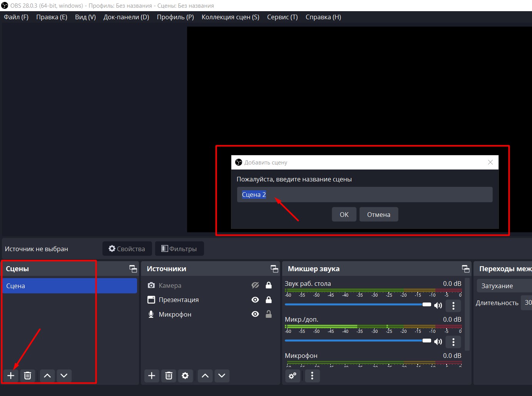Delete selected scene with trash icon

point(27,376)
